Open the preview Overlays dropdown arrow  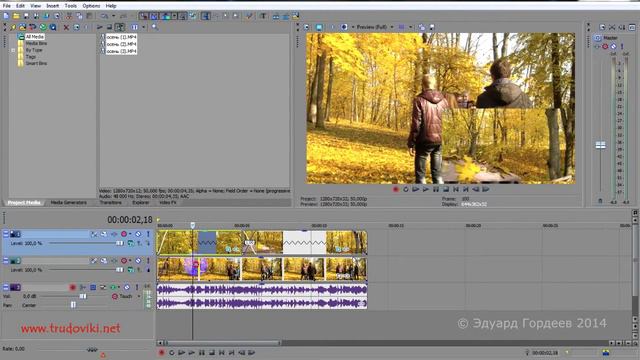click(x=411, y=27)
